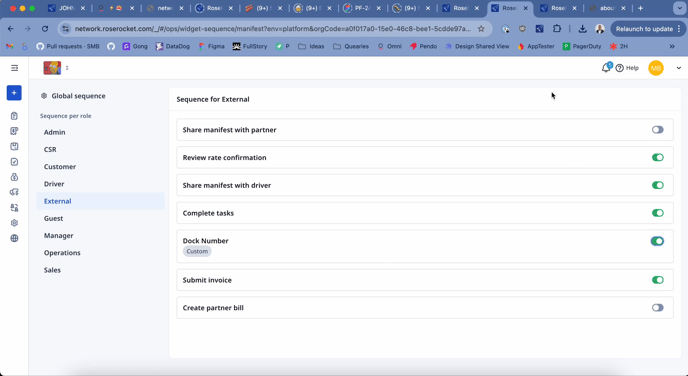Click the site information icon in address bar
688x376 pixels.
65,29
